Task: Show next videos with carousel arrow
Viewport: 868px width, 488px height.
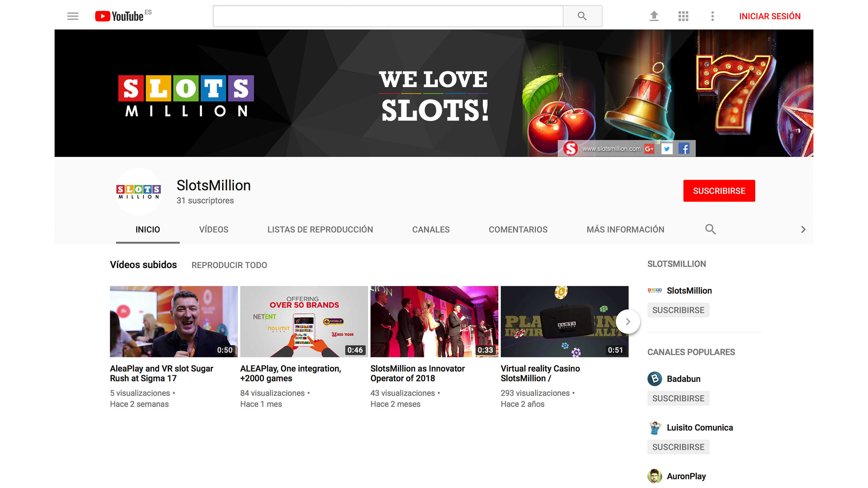Action: [628, 321]
